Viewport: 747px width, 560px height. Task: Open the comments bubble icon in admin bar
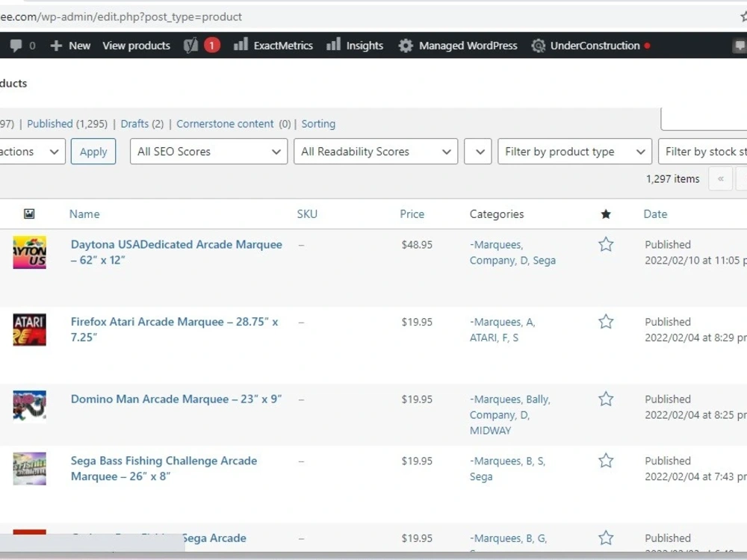coord(16,46)
